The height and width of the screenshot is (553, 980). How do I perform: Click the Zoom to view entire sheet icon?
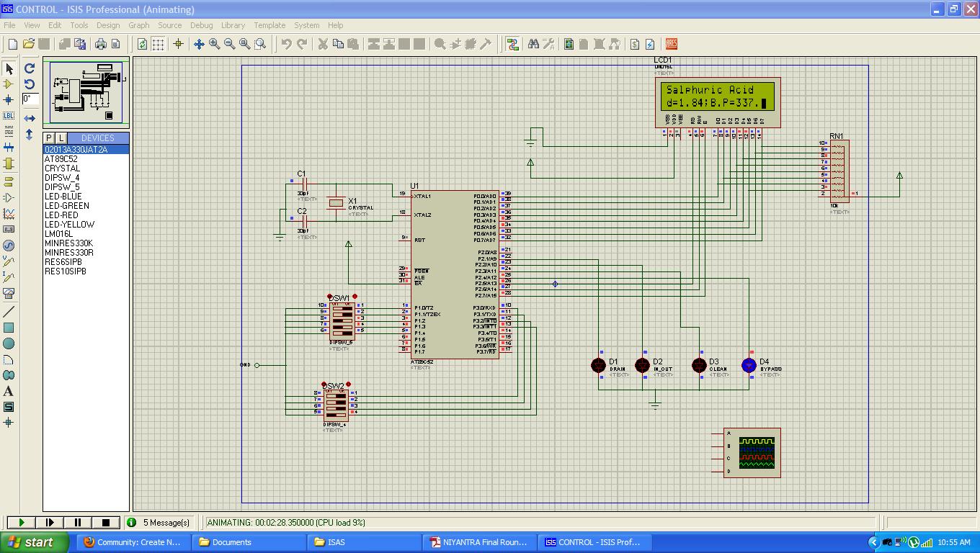[244, 44]
